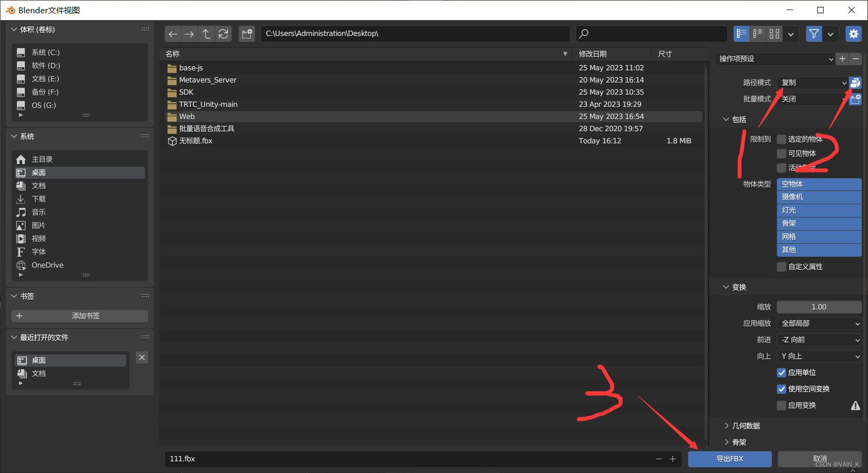
Task: Open the 操作项预设 presets dropdown
Action: pyautogui.click(x=775, y=59)
